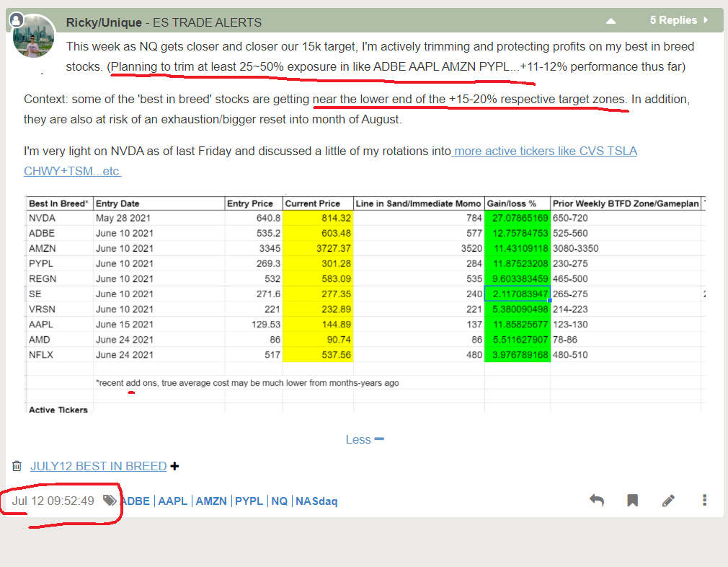The image size is (728, 567).
Task: Select current price cell 3727.37
Action: [x=318, y=248]
